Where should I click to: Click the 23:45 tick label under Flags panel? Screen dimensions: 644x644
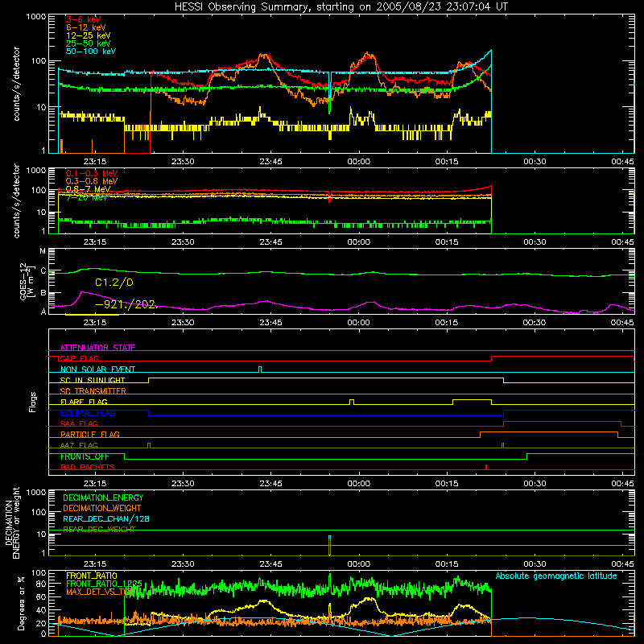tap(270, 484)
